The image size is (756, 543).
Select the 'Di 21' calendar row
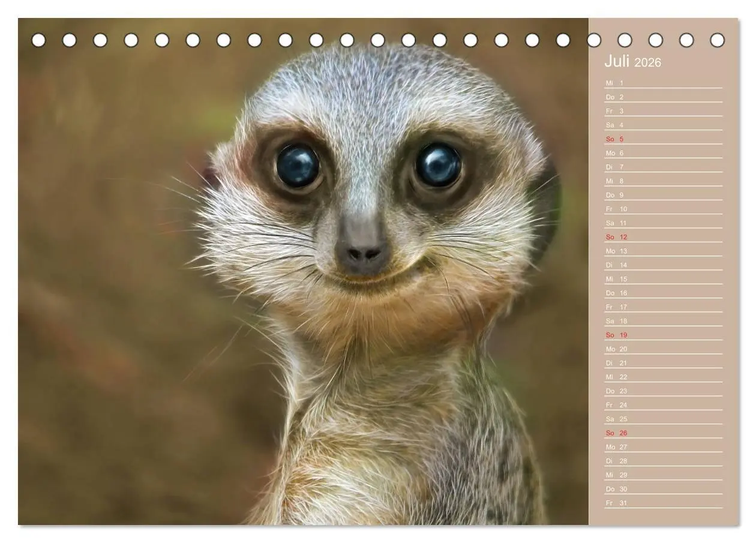point(663,363)
